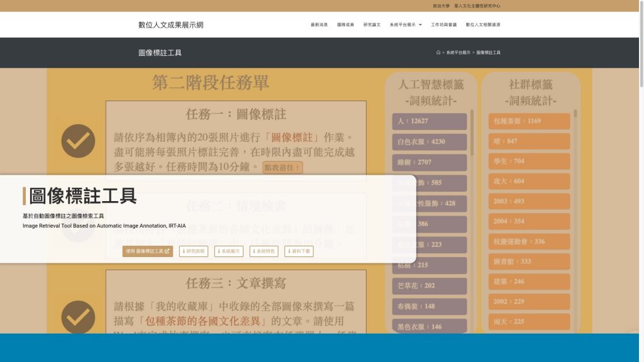644x362 pixels.
Task: Click the 使用 圖像標註工具 button
Action: 148,251
